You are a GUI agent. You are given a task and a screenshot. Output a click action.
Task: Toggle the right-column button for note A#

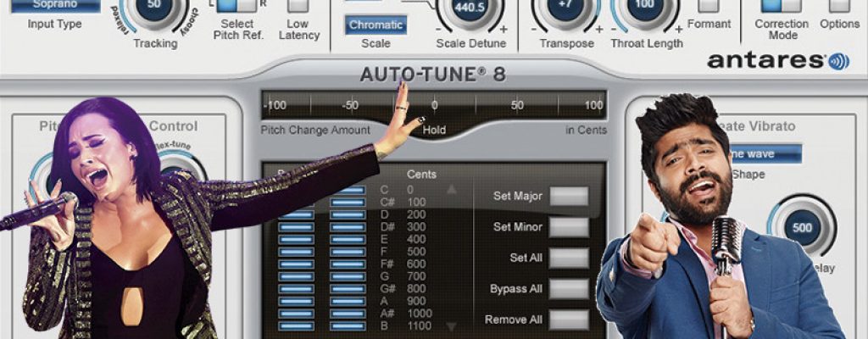pyautogui.click(x=348, y=314)
